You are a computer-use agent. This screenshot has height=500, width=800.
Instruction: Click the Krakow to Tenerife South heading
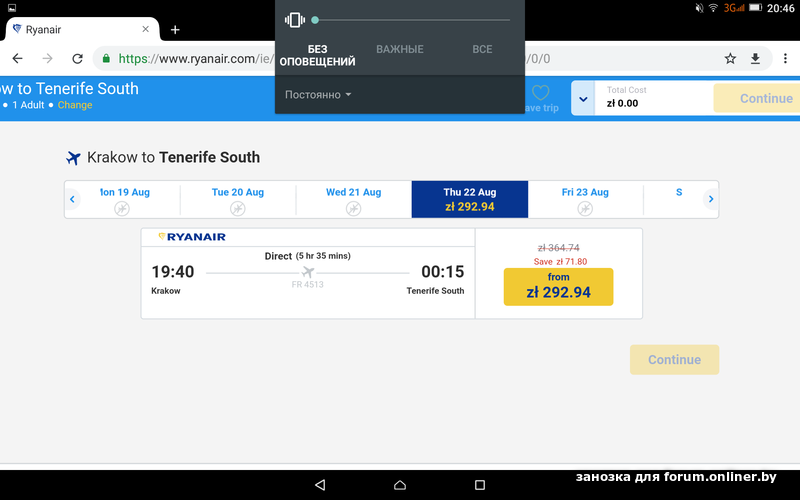pyautogui.click(x=173, y=157)
